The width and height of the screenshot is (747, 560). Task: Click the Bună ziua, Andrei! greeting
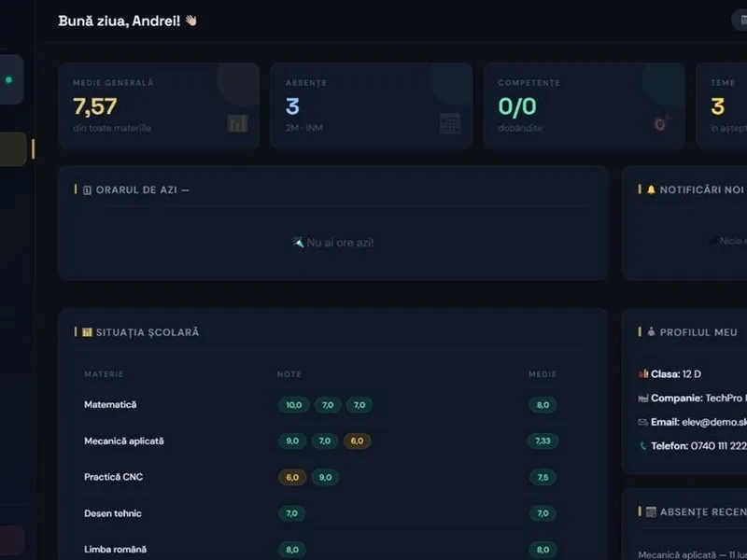pyautogui.click(x=120, y=21)
